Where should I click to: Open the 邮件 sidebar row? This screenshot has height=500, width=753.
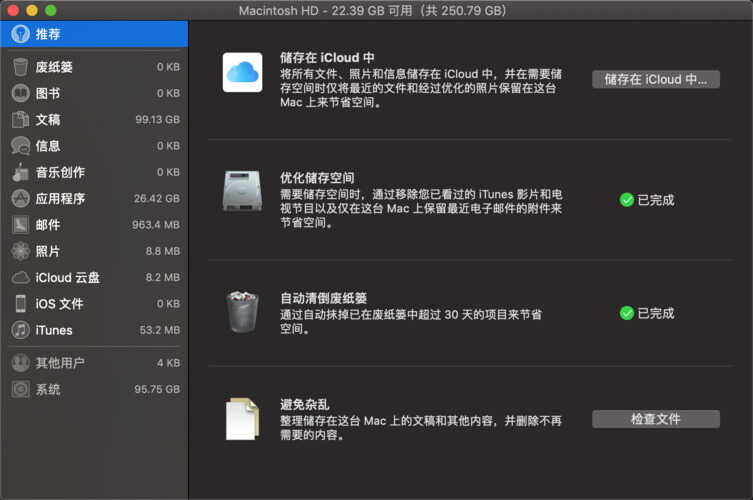pos(94,225)
